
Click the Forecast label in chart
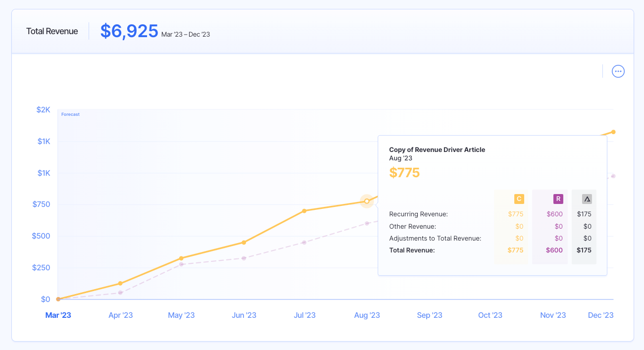70,114
